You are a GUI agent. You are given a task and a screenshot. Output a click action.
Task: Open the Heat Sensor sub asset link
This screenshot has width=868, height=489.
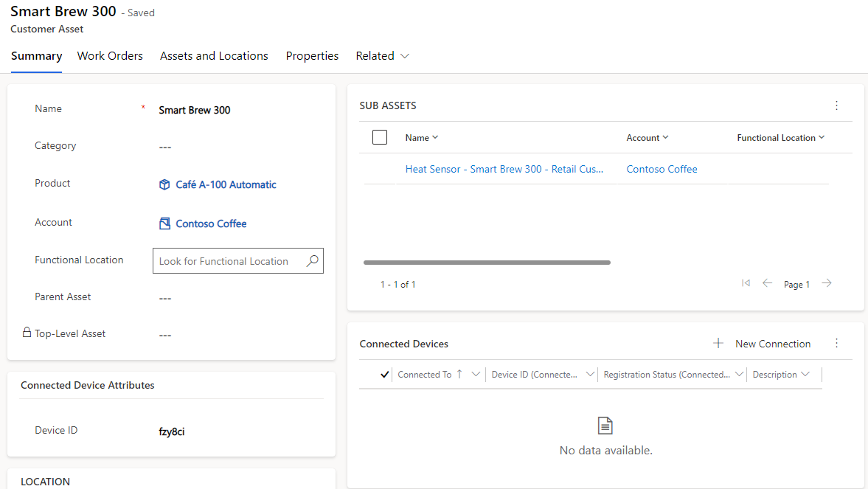(x=504, y=169)
